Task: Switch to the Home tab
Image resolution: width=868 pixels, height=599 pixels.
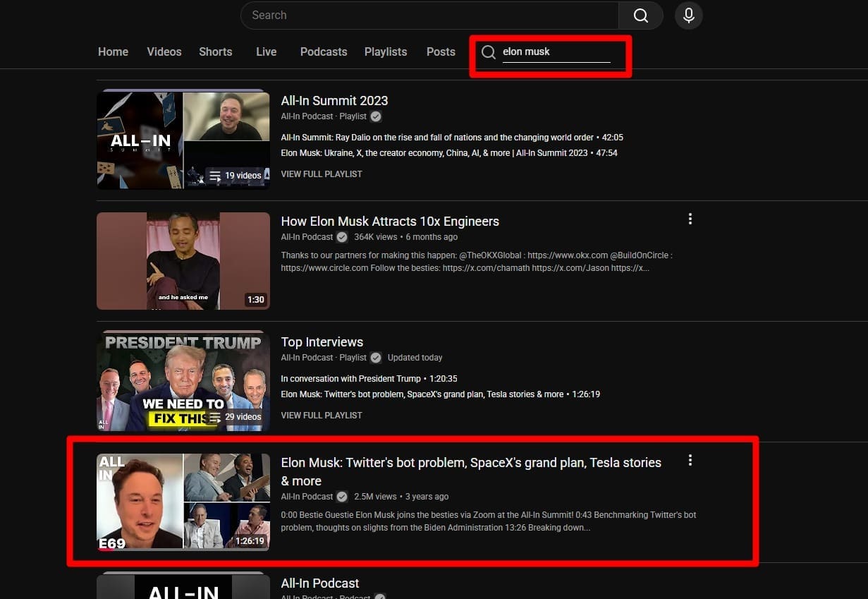Action: click(x=113, y=52)
